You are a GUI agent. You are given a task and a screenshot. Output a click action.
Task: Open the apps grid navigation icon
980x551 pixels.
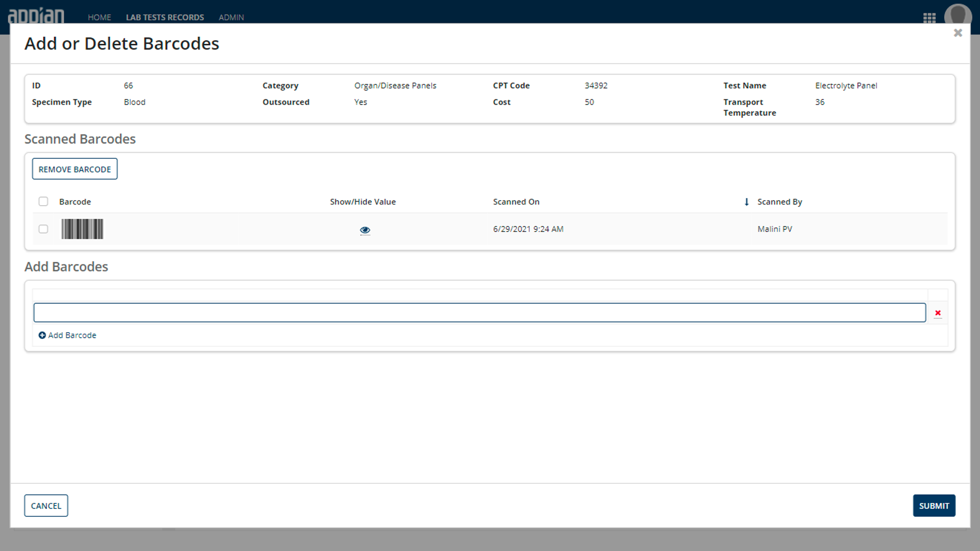click(x=929, y=18)
